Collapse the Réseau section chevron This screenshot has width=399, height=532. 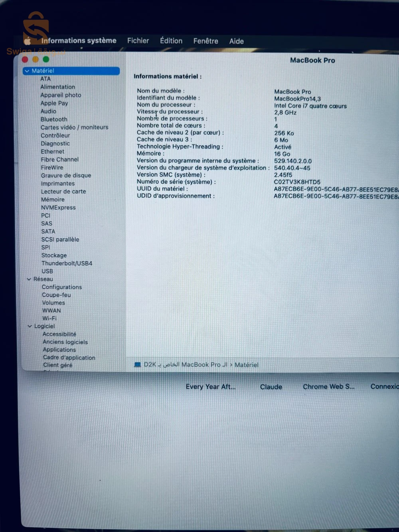click(x=29, y=279)
